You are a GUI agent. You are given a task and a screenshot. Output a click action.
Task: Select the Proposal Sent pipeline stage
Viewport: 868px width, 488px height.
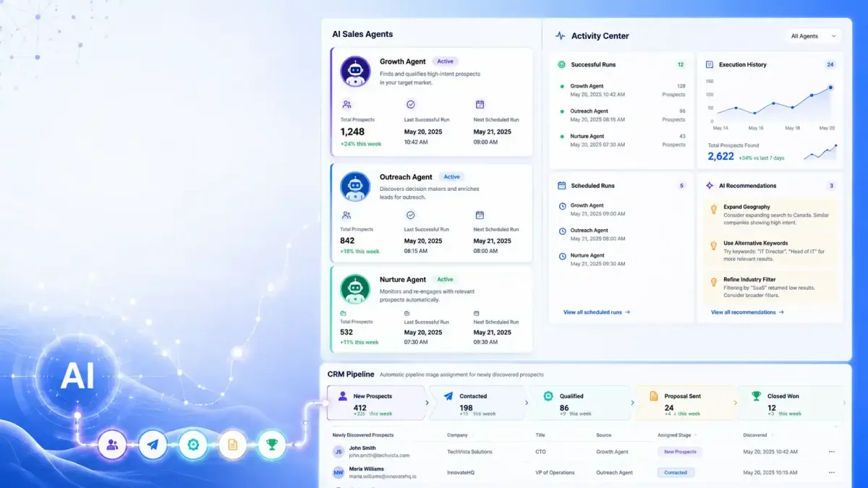pos(684,403)
